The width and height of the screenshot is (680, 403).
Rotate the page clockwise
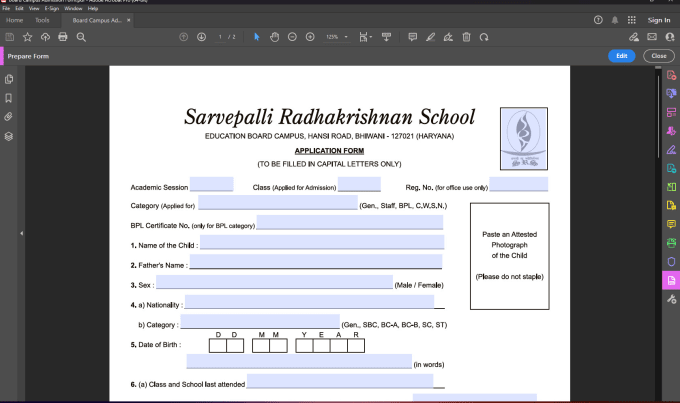(484, 37)
